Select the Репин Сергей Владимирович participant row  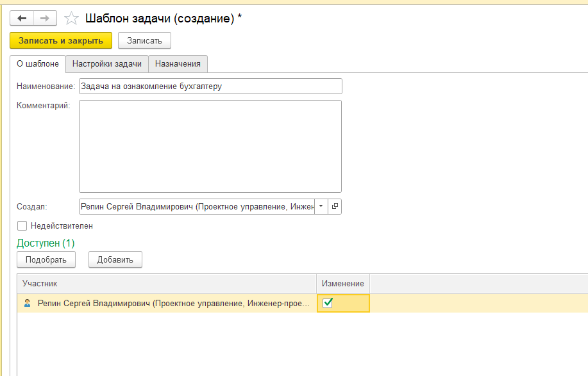tap(173, 303)
